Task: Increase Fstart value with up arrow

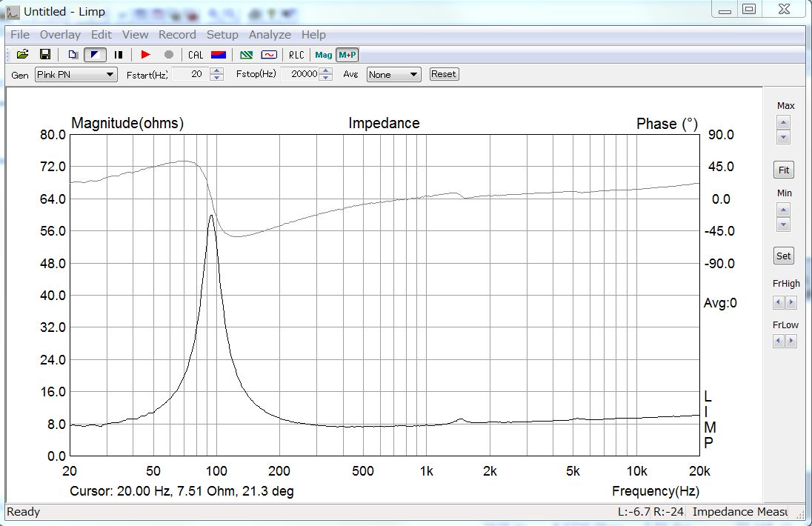Action: coord(217,71)
